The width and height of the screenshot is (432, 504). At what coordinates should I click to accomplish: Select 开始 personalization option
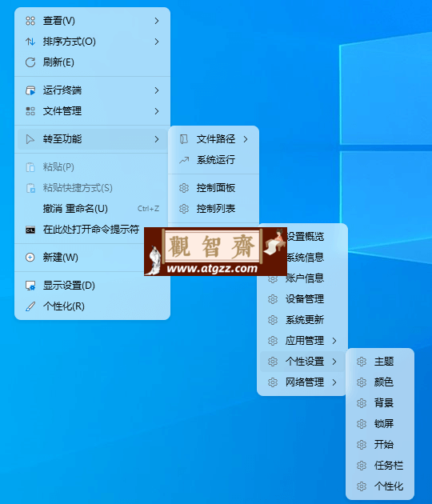pyautogui.click(x=380, y=445)
